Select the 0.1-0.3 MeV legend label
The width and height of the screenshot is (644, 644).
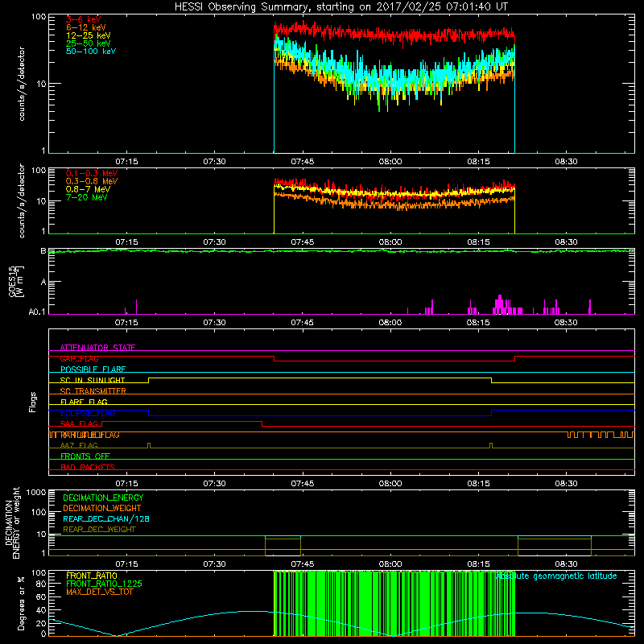click(92, 173)
